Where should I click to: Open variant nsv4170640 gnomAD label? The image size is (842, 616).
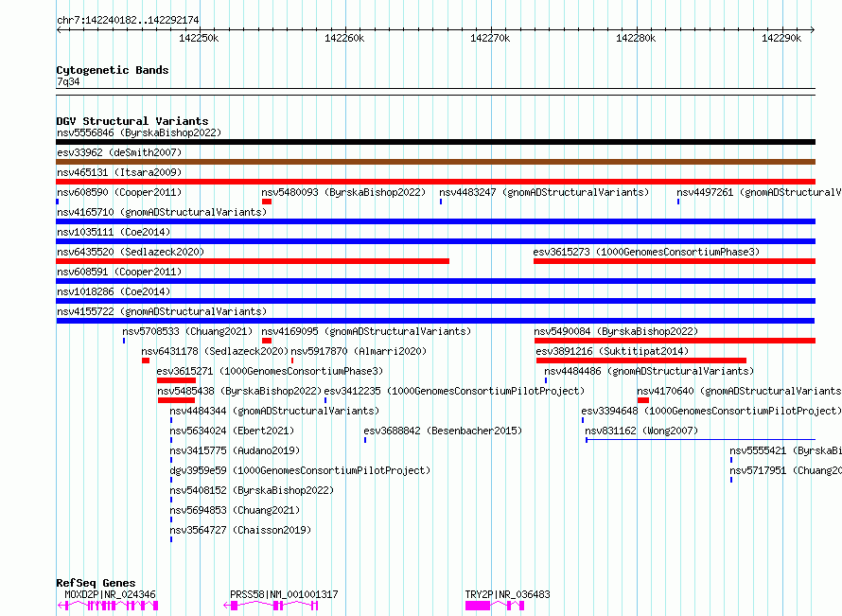(x=739, y=391)
